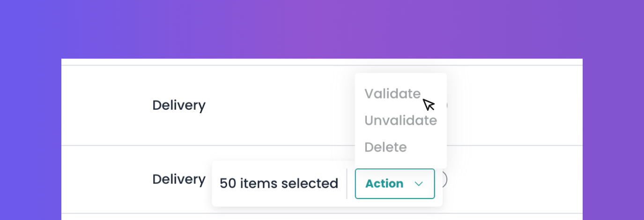The image size is (644, 220).
Task: Click the '50 items selected' label
Action: point(279,183)
